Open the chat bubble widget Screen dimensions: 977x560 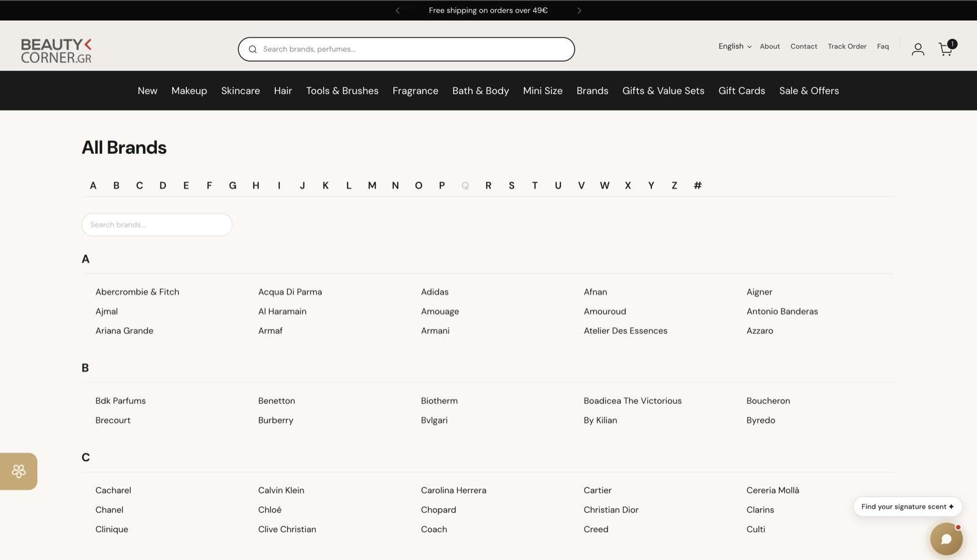[946, 539]
